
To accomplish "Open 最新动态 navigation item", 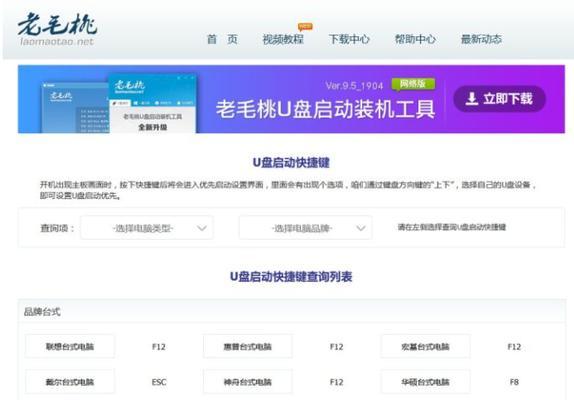I will click(481, 39).
